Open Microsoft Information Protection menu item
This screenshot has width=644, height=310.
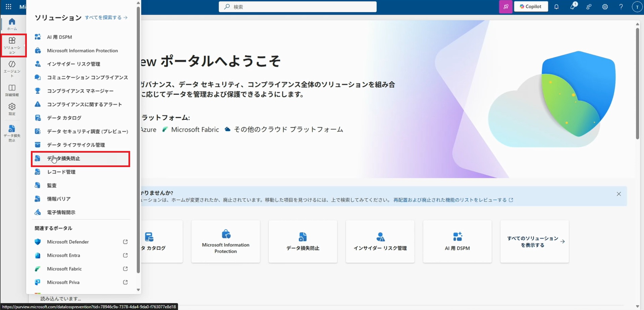coord(82,51)
